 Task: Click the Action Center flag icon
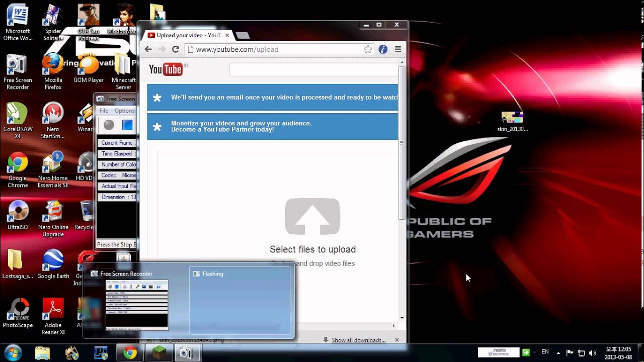point(570,353)
